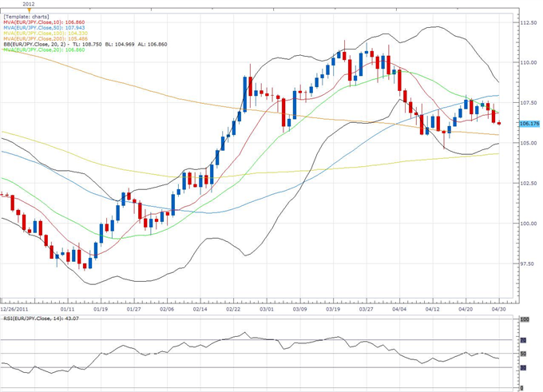Select the "[Template: charts]" label
This screenshot has width=543, height=392.
[26, 17]
